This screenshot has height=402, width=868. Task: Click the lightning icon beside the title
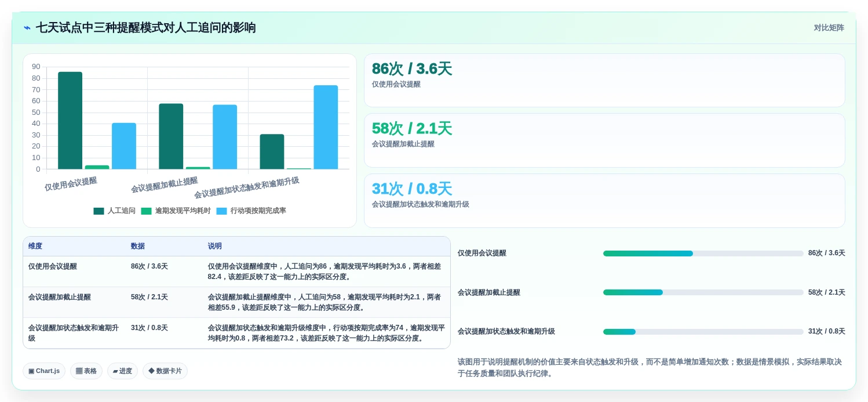click(x=27, y=28)
